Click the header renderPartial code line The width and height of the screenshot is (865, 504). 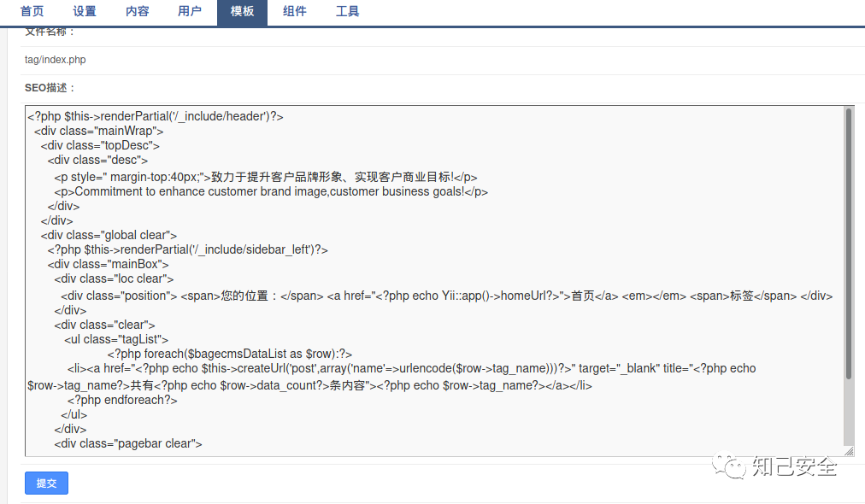click(x=156, y=116)
